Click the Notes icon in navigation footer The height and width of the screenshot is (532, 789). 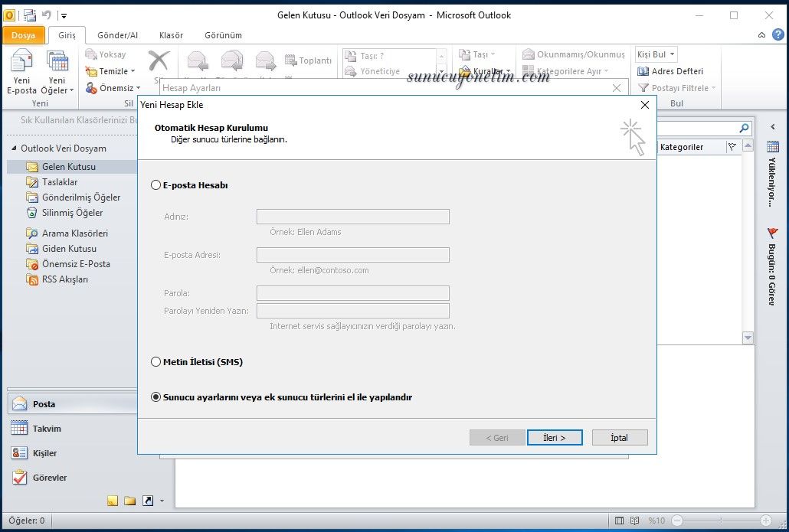(x=113, y=501)
